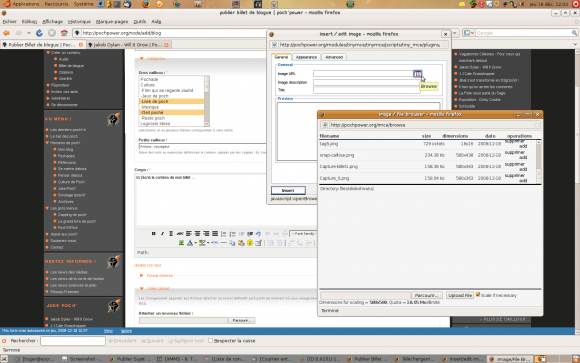Click the Upload File button
The width and height of the screenshot is (580, 363).
coord(460,295)
